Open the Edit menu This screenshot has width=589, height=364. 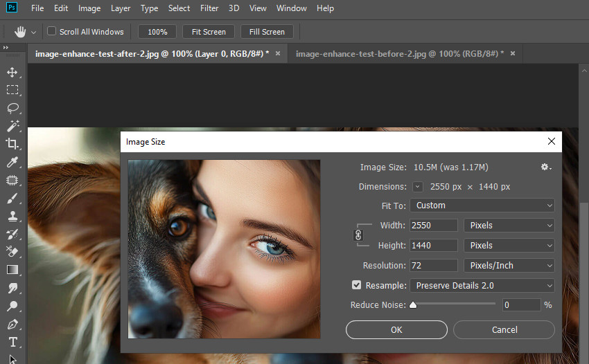click(61, 8)
